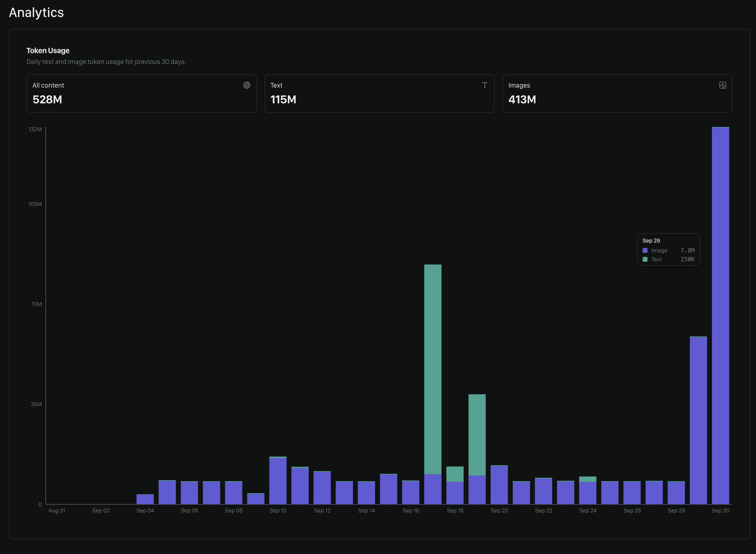
Task: Click the Sep 26 tooltip box
Action: coord(668,249)
